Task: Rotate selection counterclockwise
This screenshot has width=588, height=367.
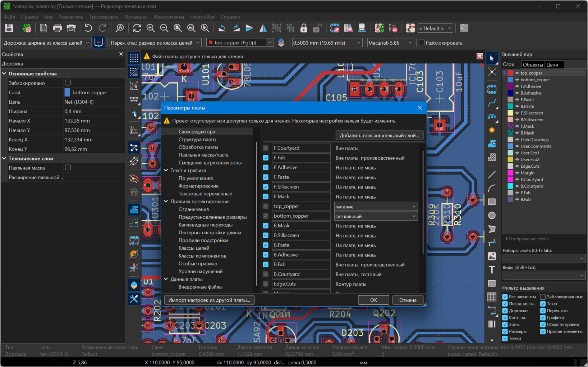Action: click(x=222, y=28)
